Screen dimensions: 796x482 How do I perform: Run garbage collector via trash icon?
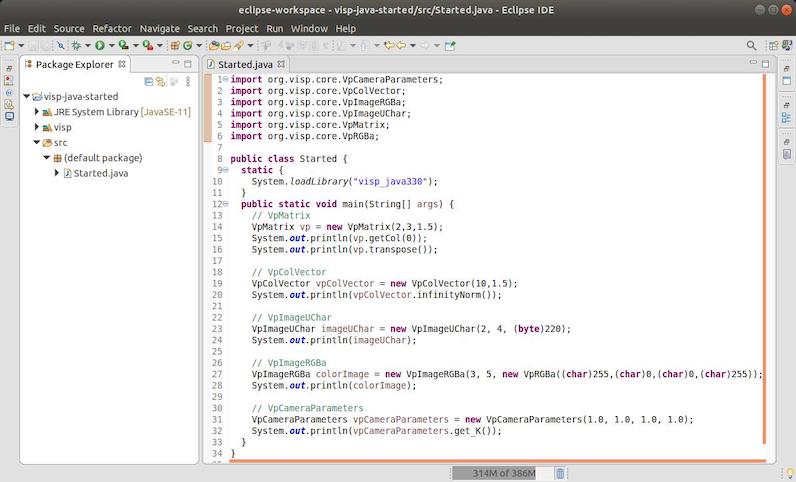(x=560, y=473)
